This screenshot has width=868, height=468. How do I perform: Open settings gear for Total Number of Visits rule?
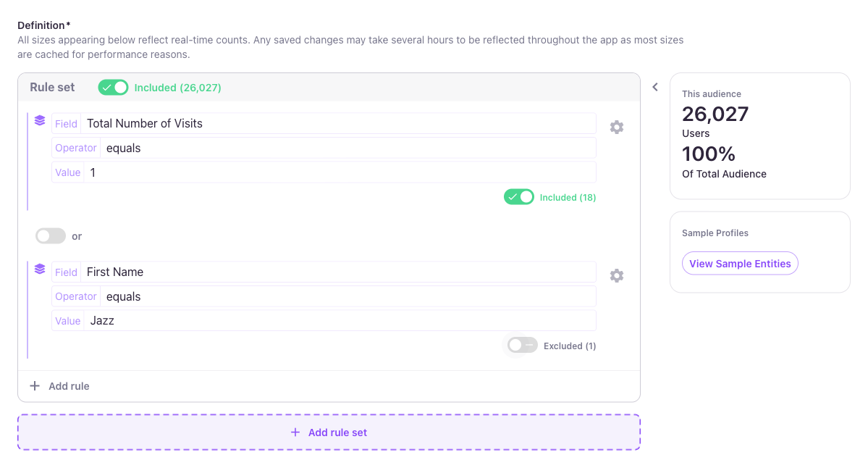616,127
